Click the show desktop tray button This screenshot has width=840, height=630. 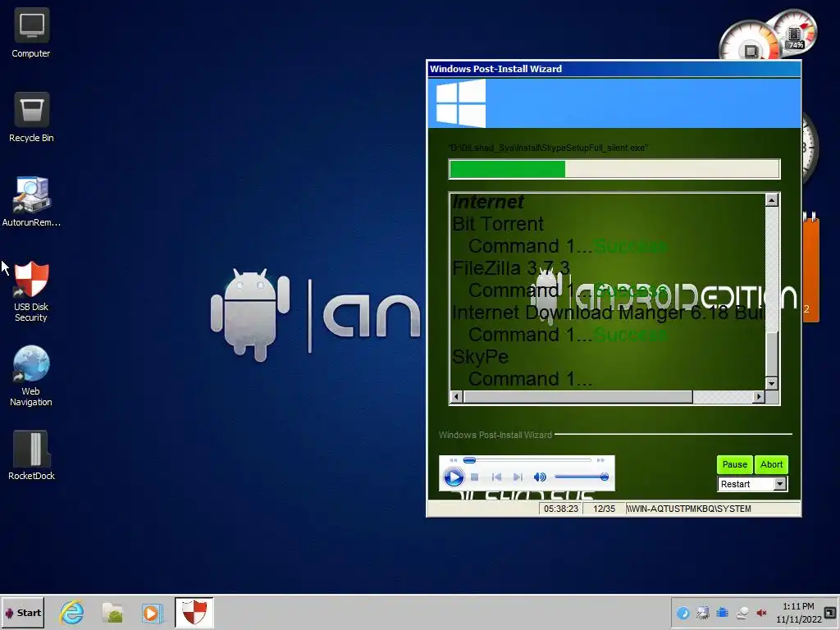(x=830, y=613)
